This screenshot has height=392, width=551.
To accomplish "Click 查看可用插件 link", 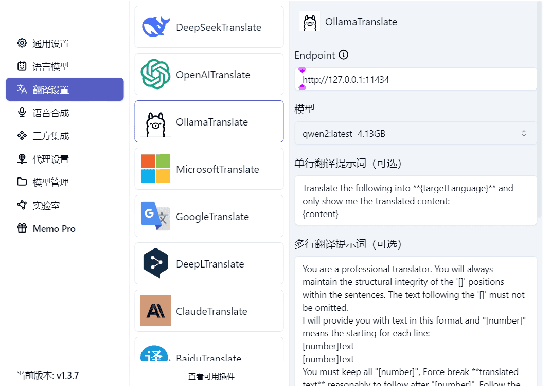I will click(x=211, y=377).
